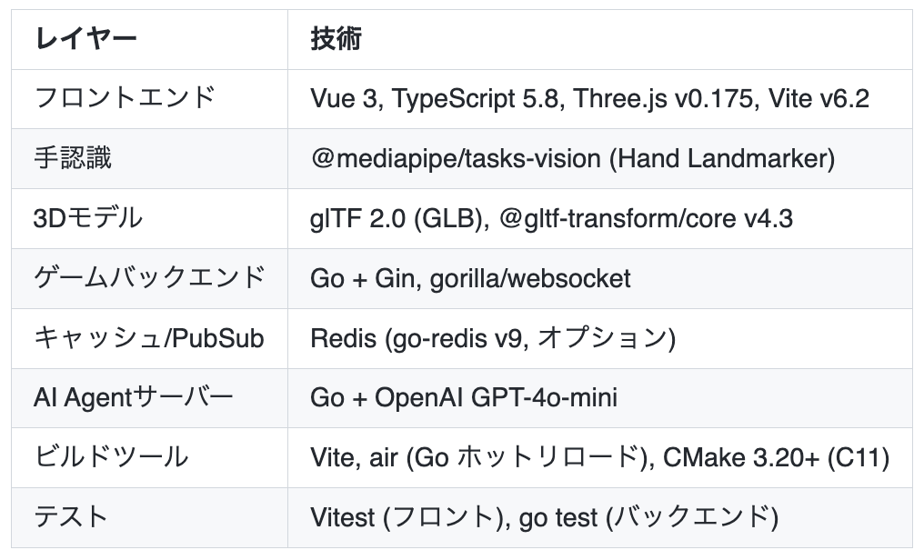Click the Vite, air, CMake 3.20+ cell
This screenshot has height=560, width=924.
pyautogui.click(x=599, y=457)
